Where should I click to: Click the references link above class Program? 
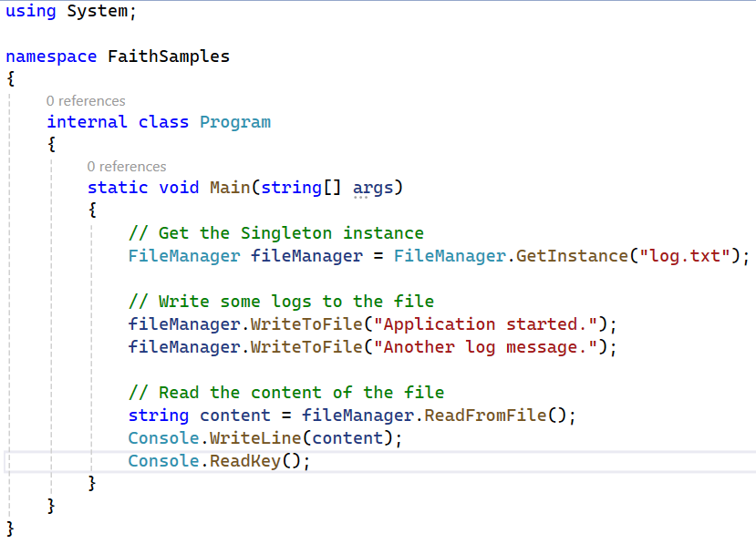86,101
